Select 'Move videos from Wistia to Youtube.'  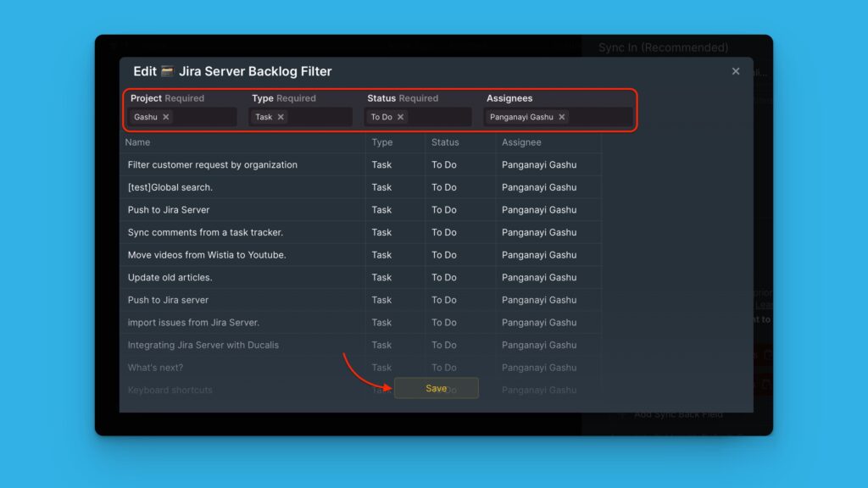tap(360, 255)
